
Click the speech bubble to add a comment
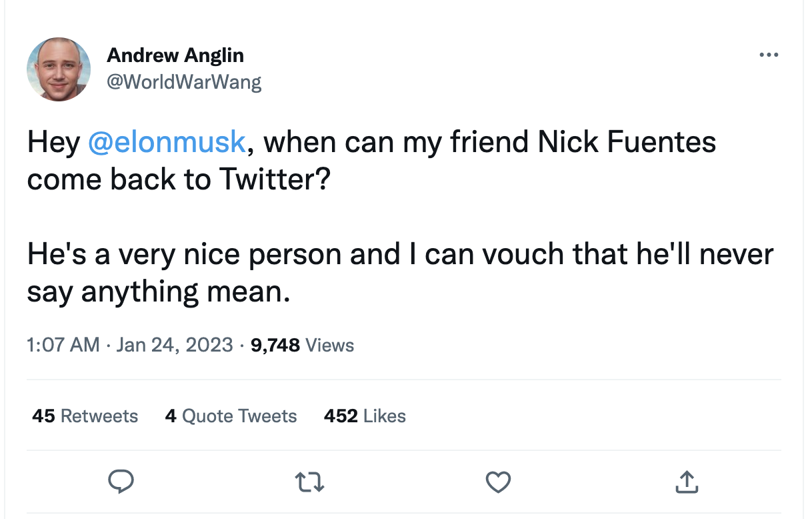click(x=121, y=482)
